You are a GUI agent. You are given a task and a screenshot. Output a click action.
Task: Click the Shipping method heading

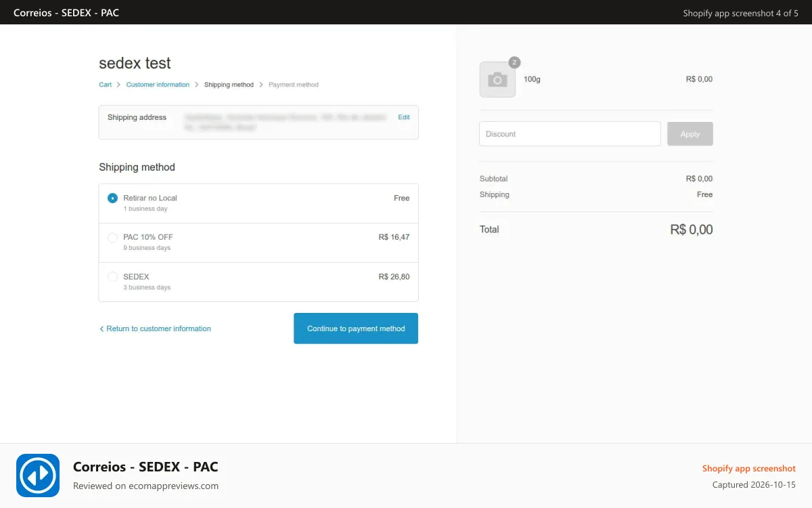pos(137,167)
